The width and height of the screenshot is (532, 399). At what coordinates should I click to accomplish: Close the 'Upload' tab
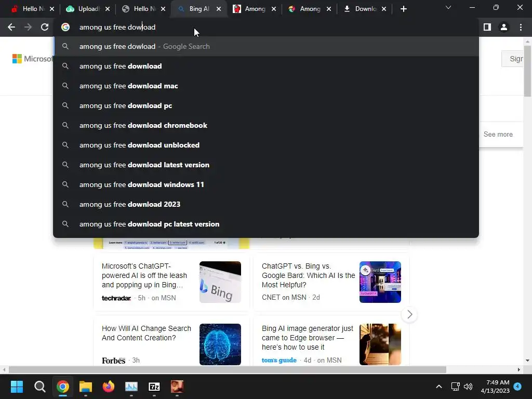[108, 9]
